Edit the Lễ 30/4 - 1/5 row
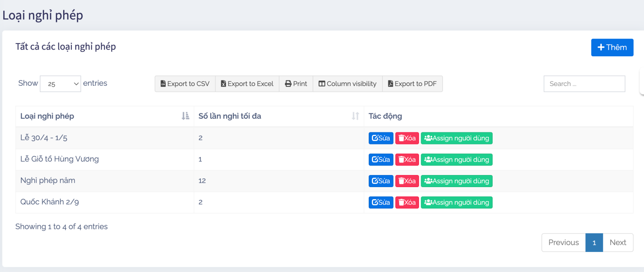644x272 pixels. click(381, 138)
